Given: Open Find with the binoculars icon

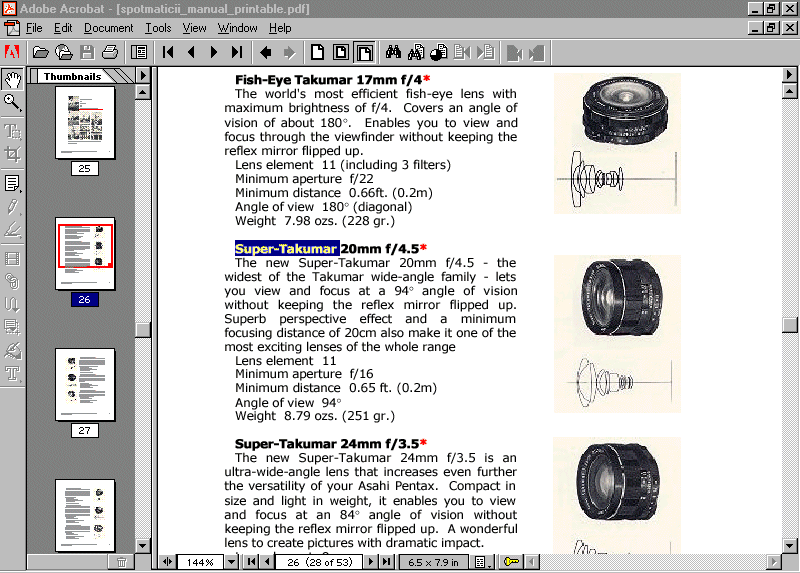Looking at the screenshot, I should [x=393, y=52].
